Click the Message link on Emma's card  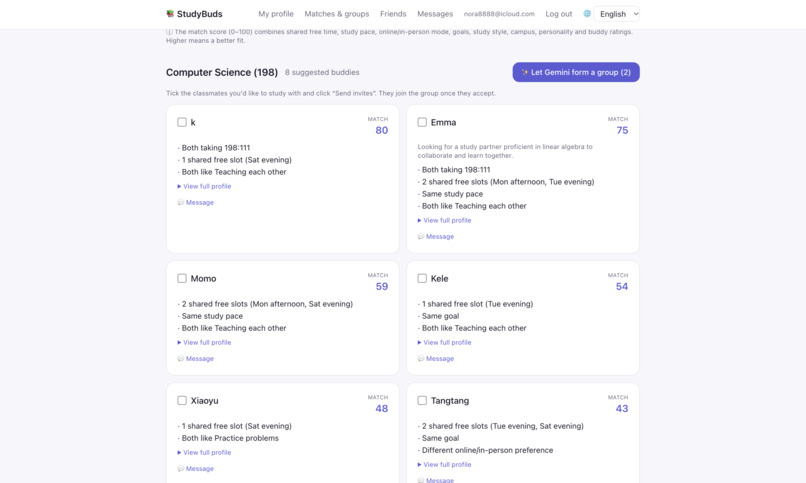coord(439,236)
